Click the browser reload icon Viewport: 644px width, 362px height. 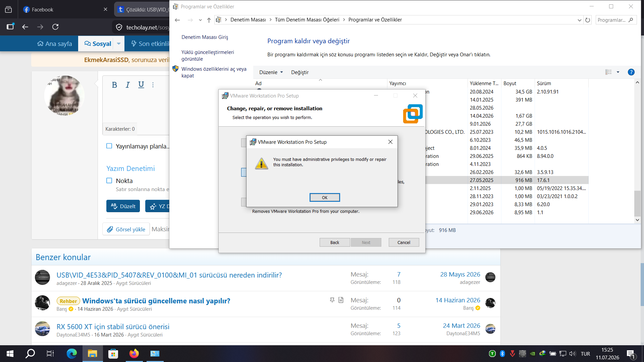[55, 27]
